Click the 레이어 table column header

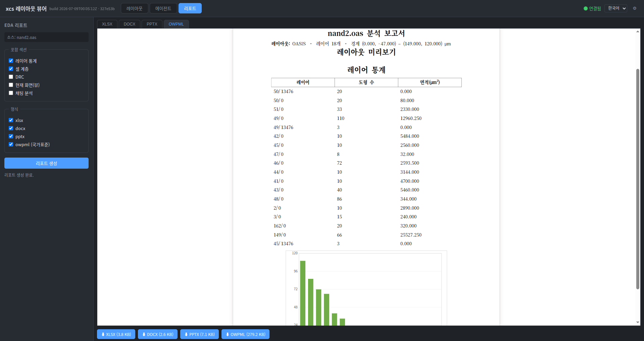tap(303, 82)
